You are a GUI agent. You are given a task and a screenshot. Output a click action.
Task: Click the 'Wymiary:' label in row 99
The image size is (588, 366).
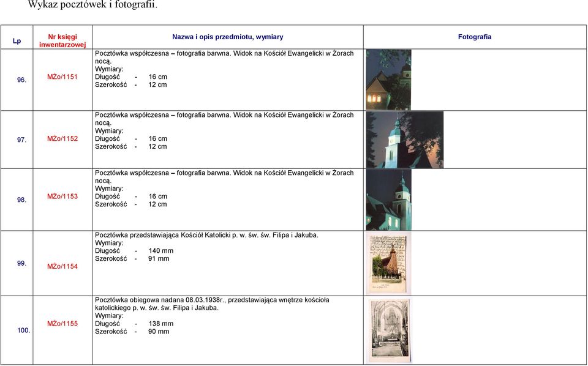109,243
